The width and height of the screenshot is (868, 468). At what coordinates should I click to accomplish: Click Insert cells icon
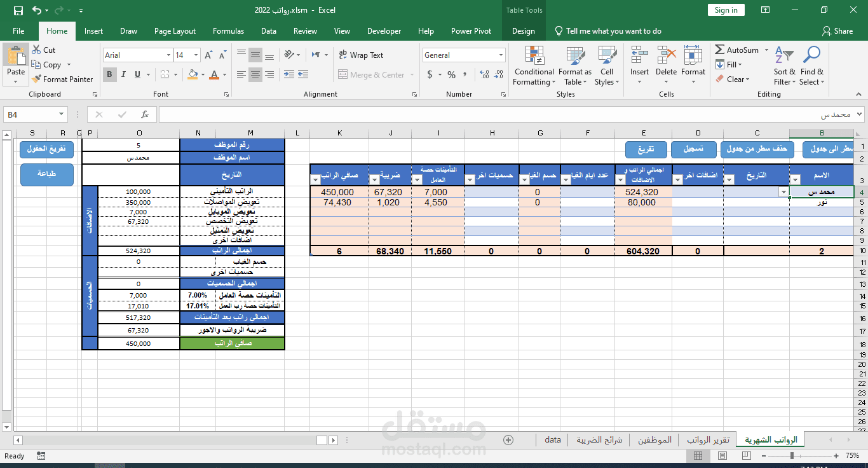pyautogui.click(x=639, y=56)
